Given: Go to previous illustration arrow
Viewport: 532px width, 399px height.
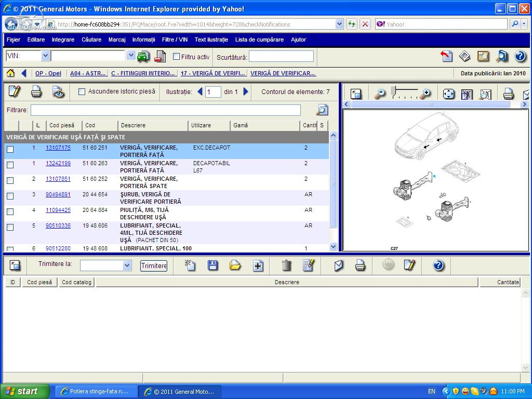Looking at the screenshot, I should click(x=200, y=91).
